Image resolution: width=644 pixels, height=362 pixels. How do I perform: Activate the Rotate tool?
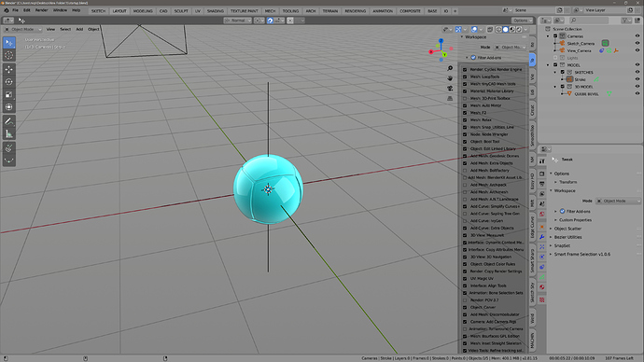tap(9, 82)
